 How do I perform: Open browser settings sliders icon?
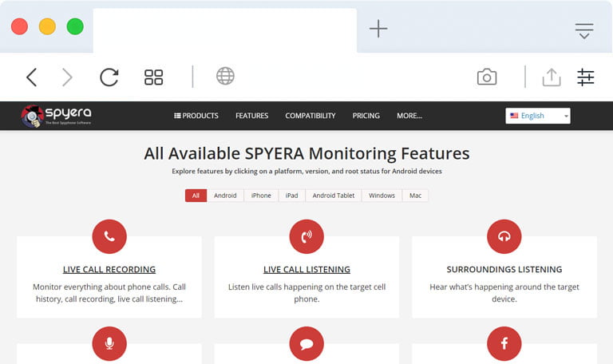pos(585,77)
